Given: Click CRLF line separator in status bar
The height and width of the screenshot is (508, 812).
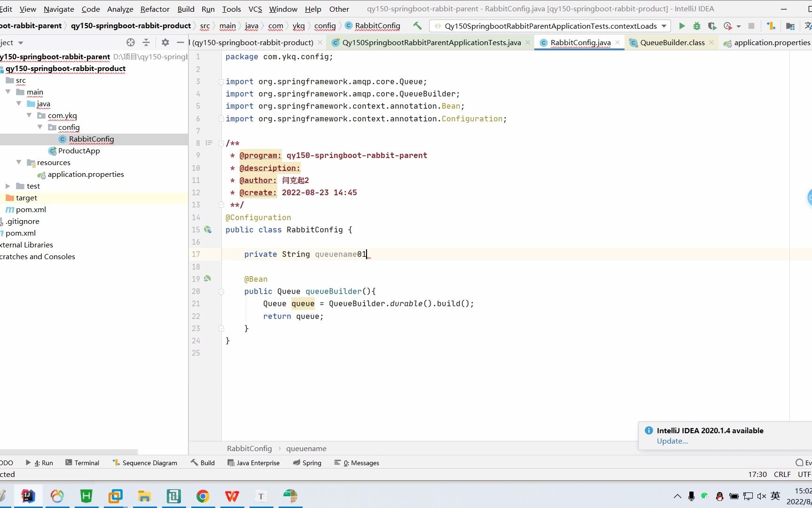Looking at the screenshot, I should 782,475.
